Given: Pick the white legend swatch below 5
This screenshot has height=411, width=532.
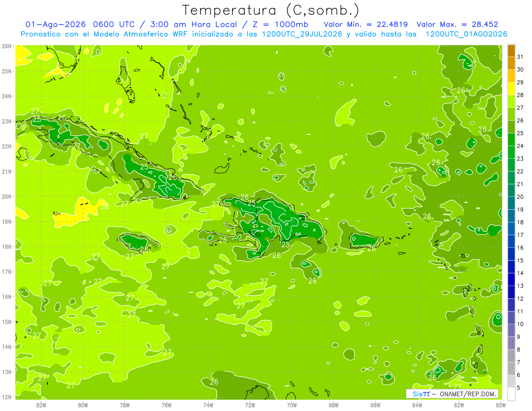Looking at the screenshot, I should 511,394.
